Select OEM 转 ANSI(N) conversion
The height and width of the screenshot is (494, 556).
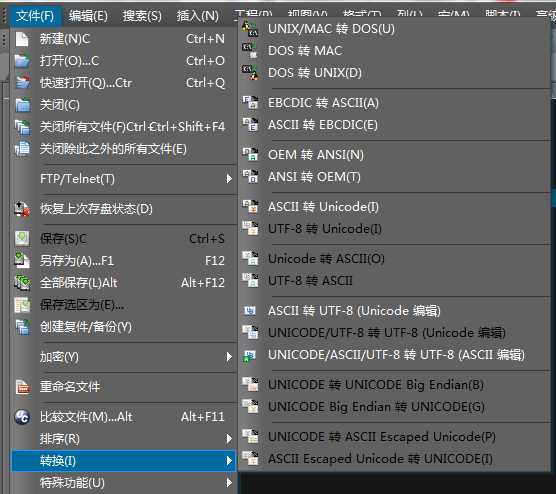395,154
